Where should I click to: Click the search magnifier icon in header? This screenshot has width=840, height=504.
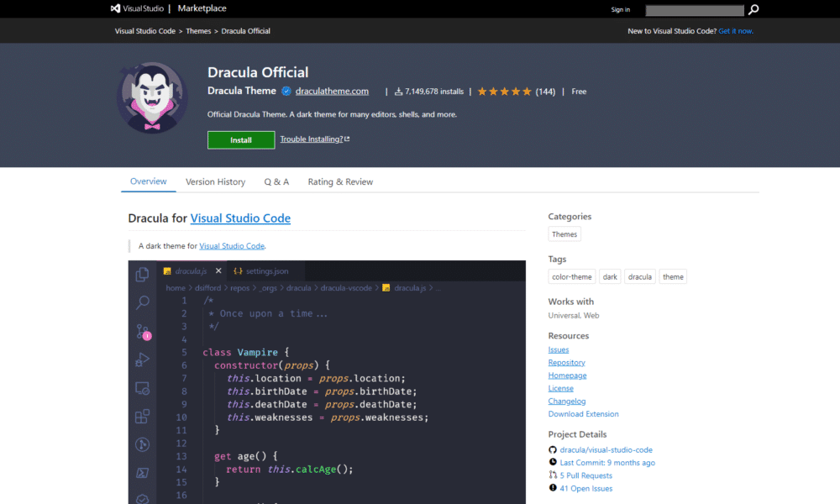click(753, 9)
